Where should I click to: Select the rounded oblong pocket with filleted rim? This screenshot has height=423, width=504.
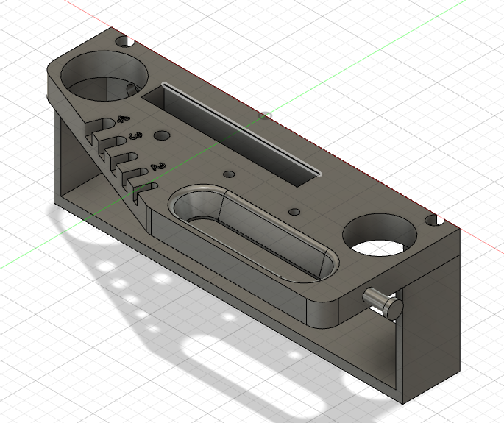click(253, 234)
